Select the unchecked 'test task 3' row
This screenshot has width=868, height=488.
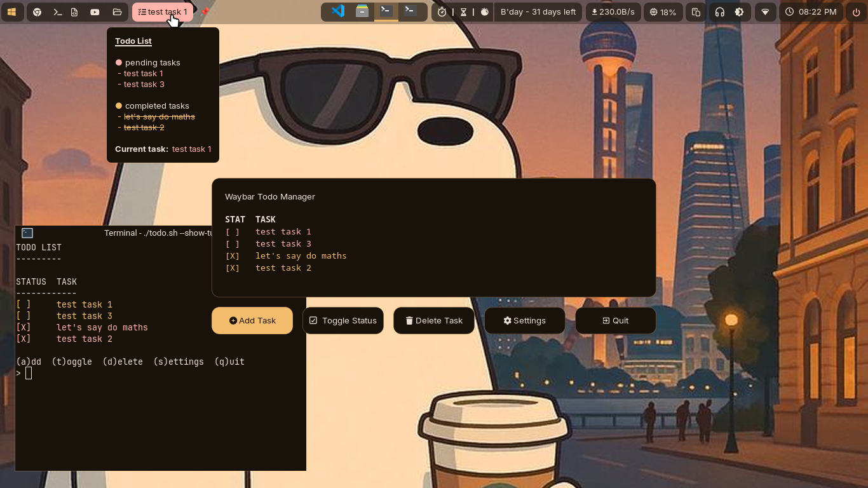pos(283,243)
